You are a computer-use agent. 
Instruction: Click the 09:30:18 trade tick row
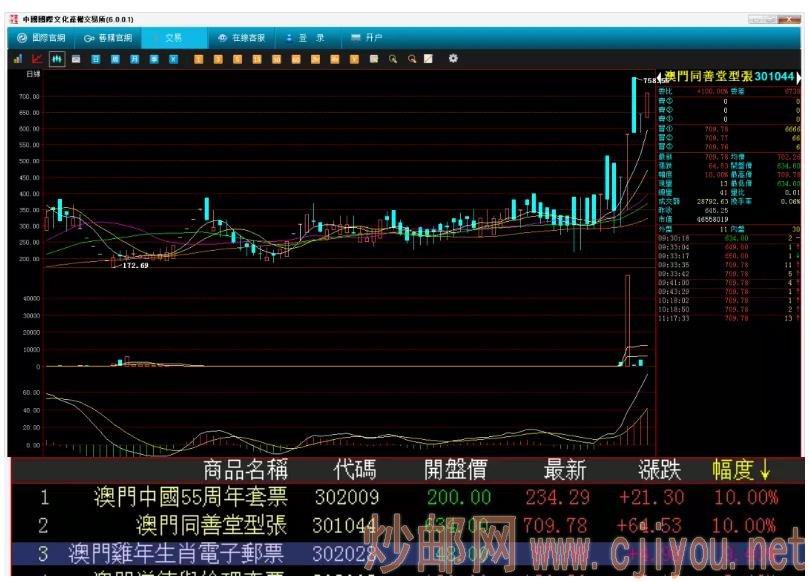[x=729, y=238]
